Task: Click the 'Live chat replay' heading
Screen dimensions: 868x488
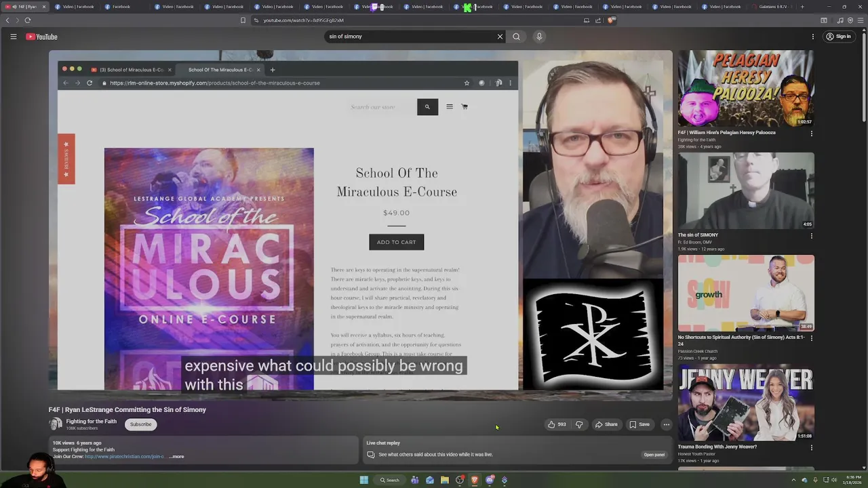Action: [x=383, y=443]
